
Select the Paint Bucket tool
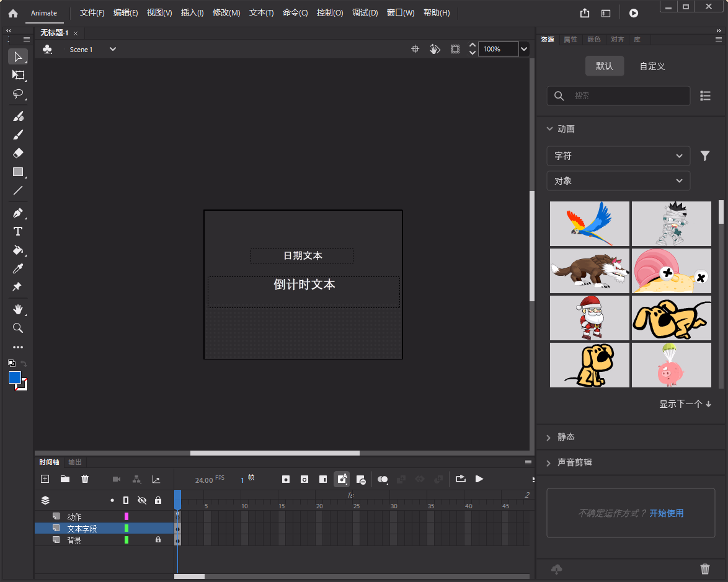click(17, 250)
